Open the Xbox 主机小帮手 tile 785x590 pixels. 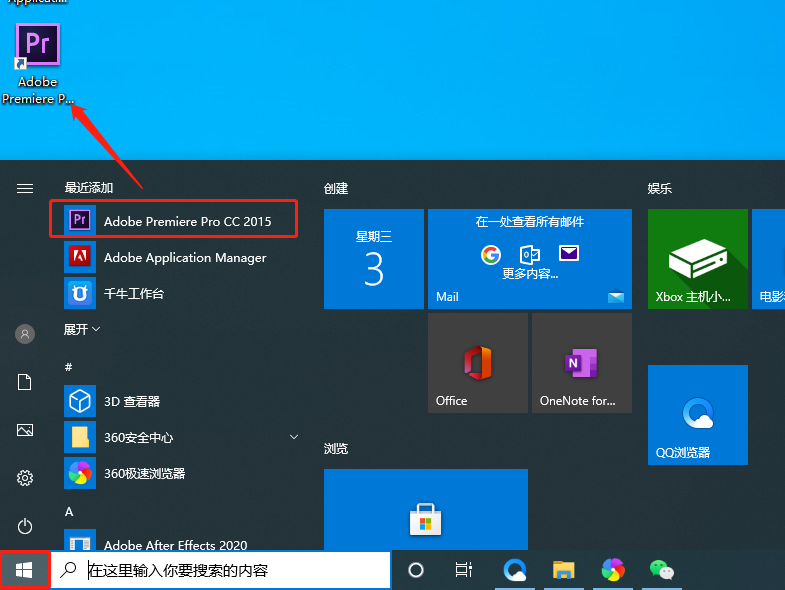tap(697, 259)
